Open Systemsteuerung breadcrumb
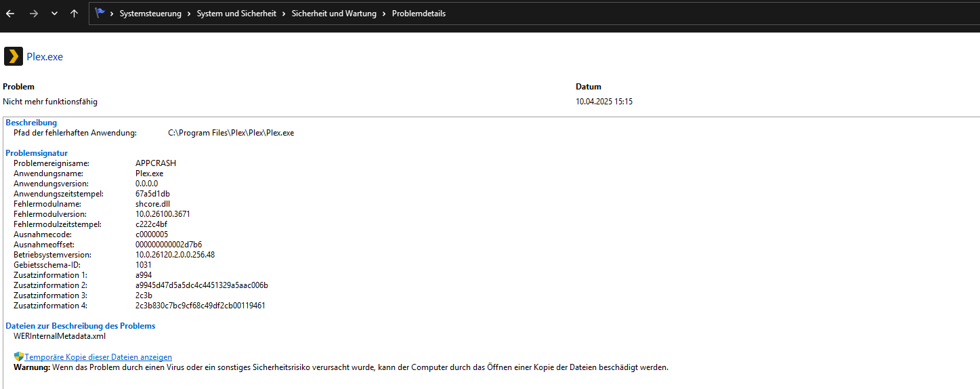 click(x=150, y=14)
